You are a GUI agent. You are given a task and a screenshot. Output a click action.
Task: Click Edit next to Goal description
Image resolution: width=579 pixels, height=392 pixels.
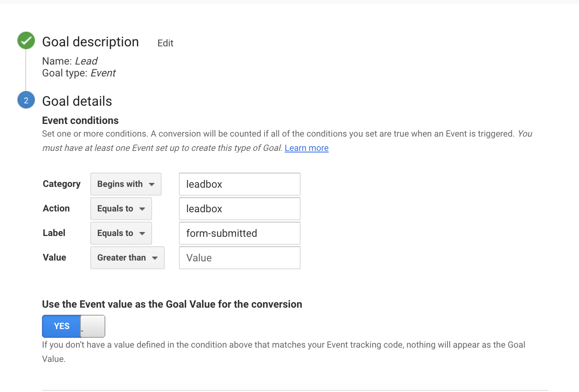click(x=165, y=43)
